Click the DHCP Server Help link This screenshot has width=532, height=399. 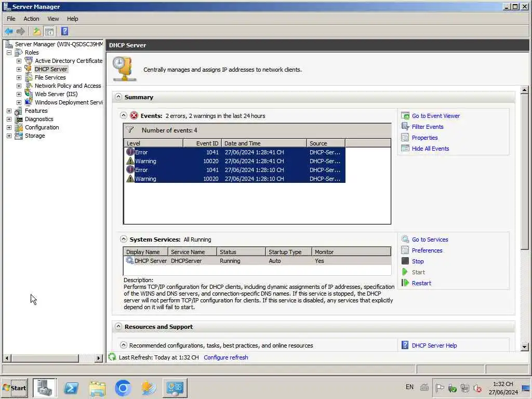tap(434, 345)
